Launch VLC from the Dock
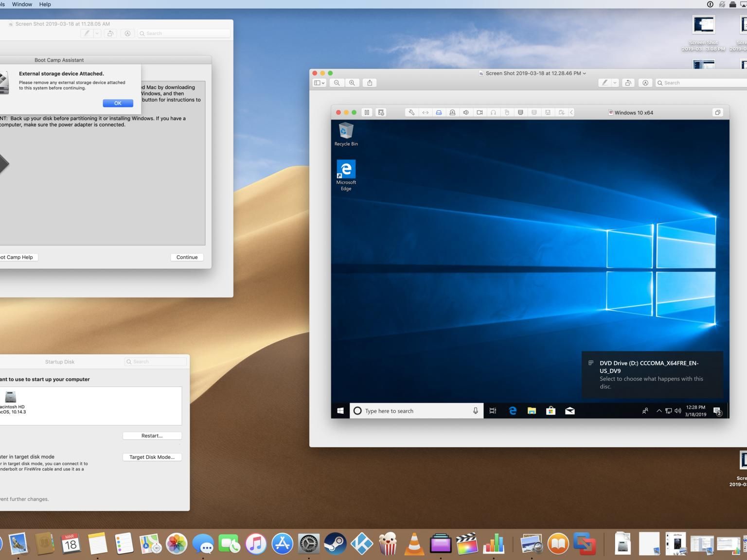 tap(414, 543)
